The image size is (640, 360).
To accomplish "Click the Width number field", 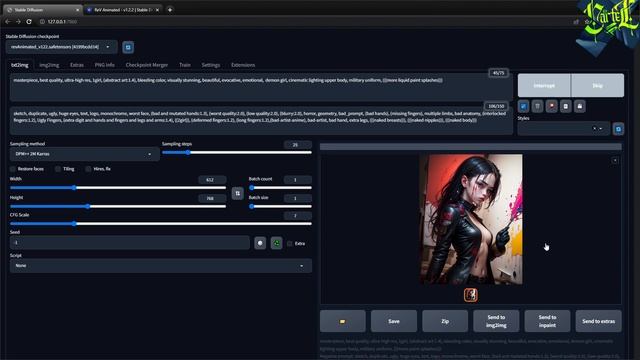I will [212, 180].
